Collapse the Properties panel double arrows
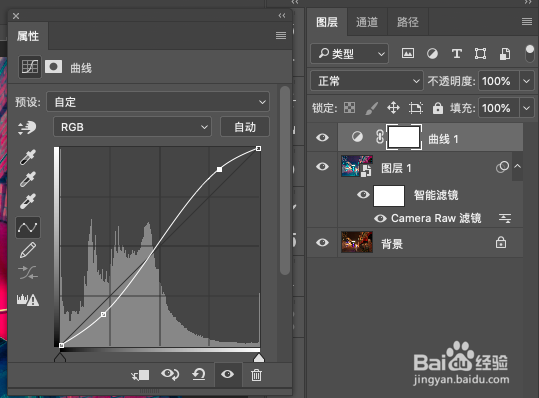 pyautogui.click(x=282, y=15)
